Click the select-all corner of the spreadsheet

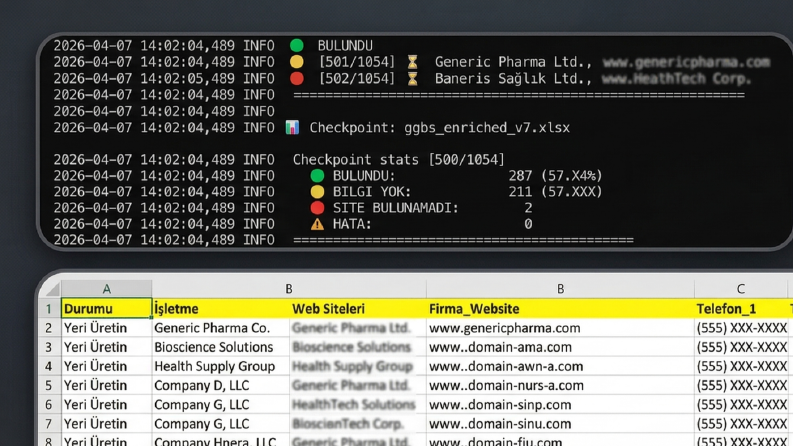coord(51,289)
